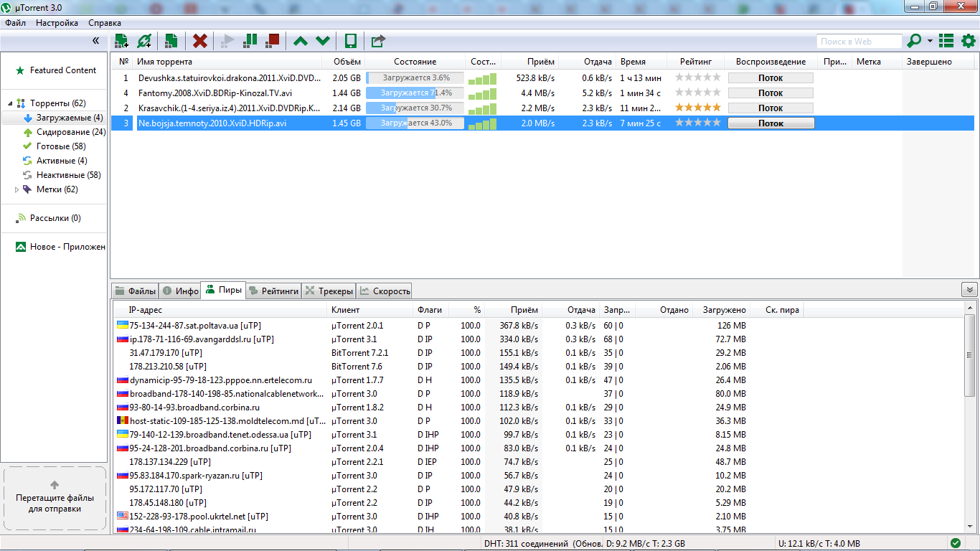Remove selected torrent with red X icon

point(200,41)
